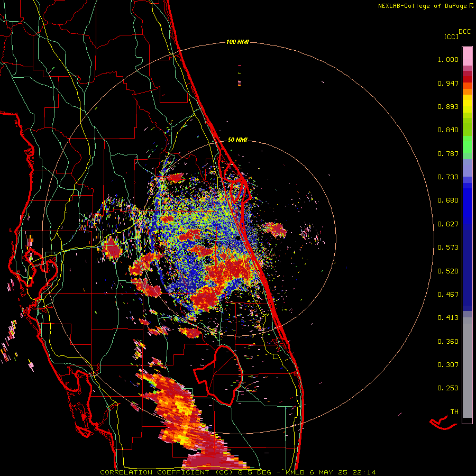Click the KMLB station identifier in caption

click(295, 472)
